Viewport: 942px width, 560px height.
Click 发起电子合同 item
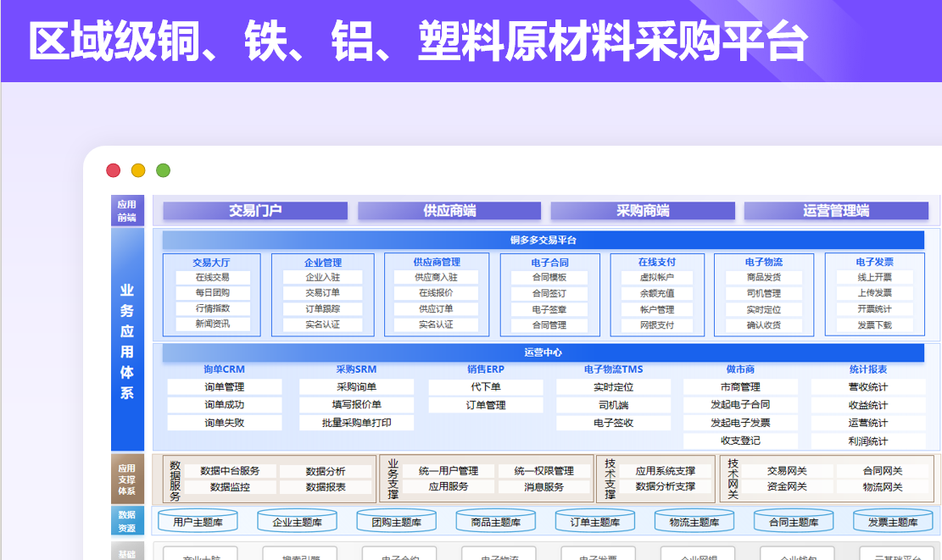[740, 405]
